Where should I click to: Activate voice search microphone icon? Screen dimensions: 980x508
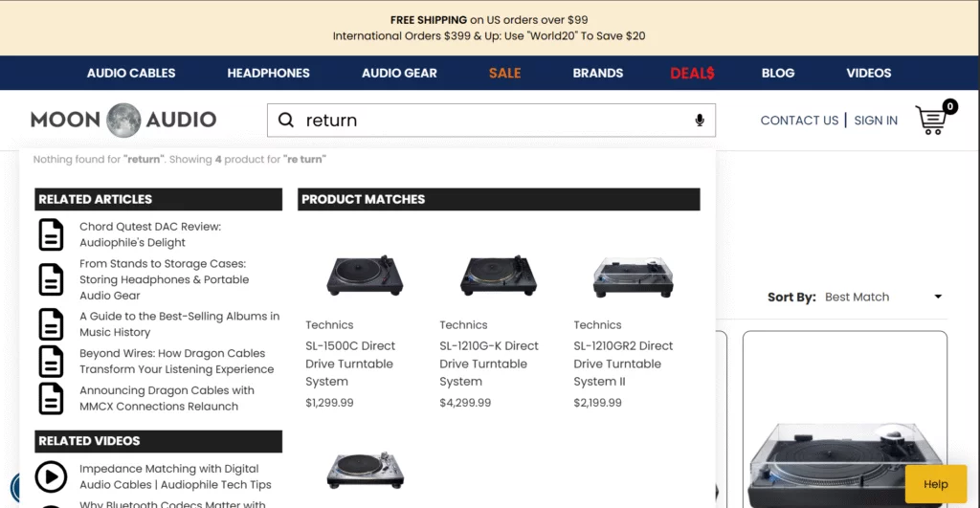click(x=700, y=120)
